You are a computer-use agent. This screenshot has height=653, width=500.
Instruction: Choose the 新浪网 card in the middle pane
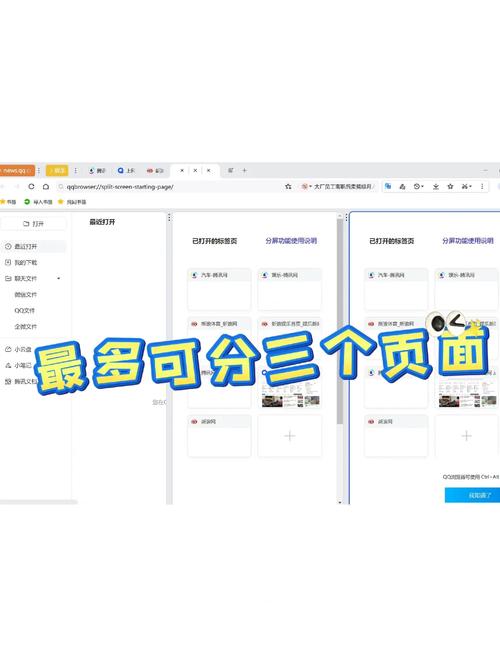pos(219,436)
